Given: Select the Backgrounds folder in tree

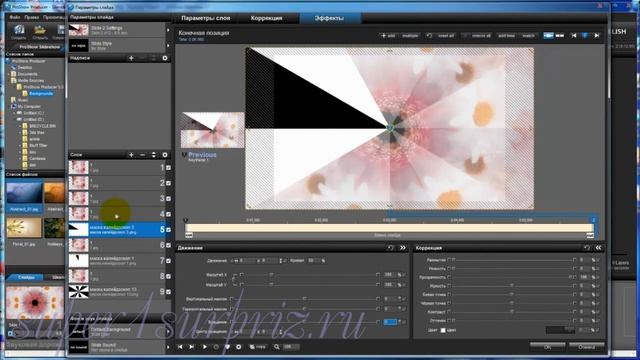Looking at the screenshot, I should (41, 93).
